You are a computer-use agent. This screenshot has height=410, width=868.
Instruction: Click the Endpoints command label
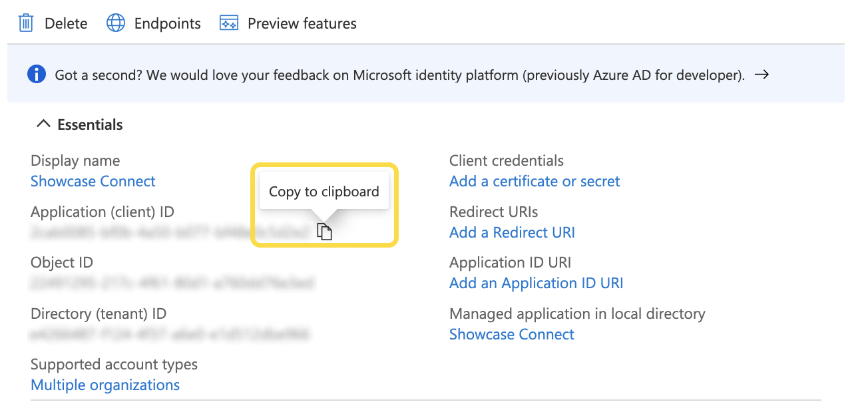[167, 23]
